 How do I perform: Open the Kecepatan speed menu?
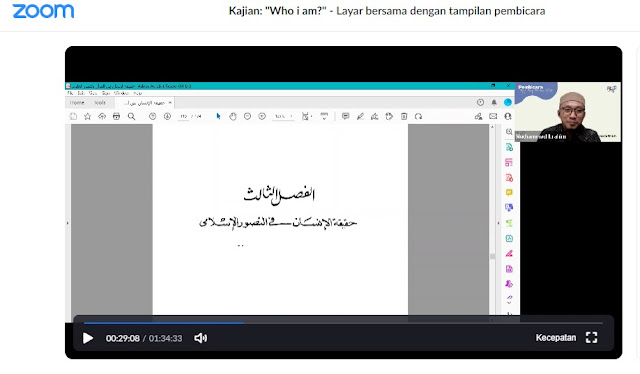point(556,338)
